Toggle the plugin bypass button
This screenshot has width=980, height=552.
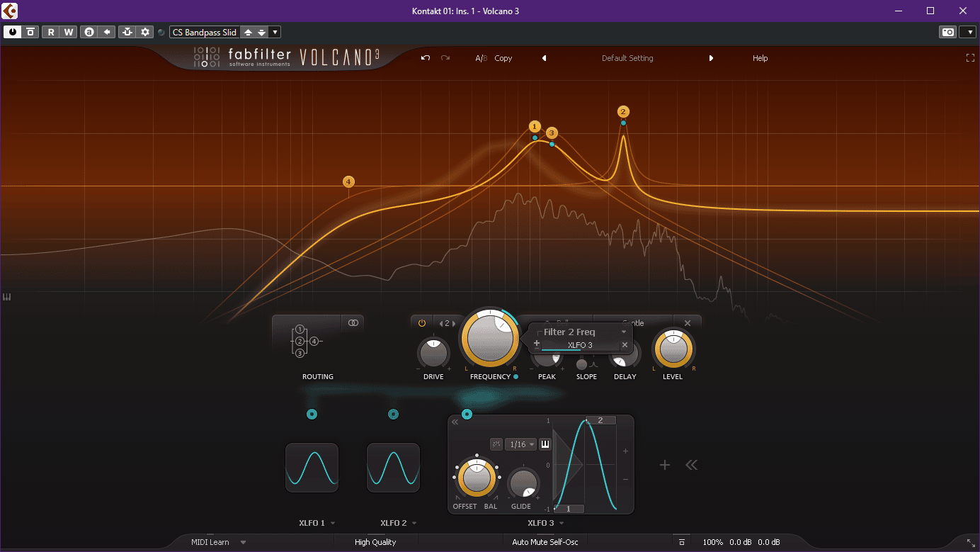[x=30, y=32]
